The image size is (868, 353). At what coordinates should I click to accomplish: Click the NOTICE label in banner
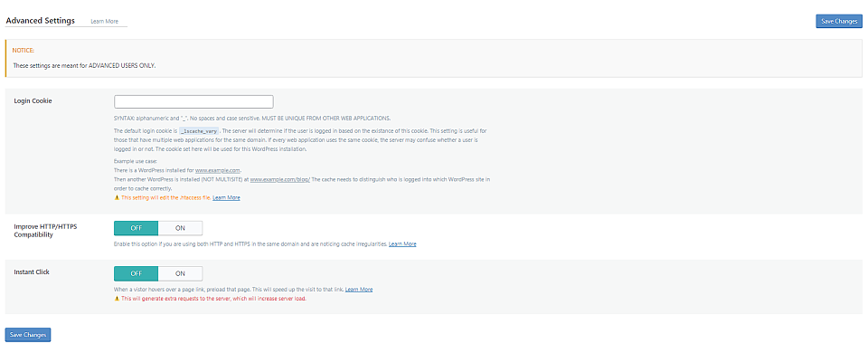point(24,51)
